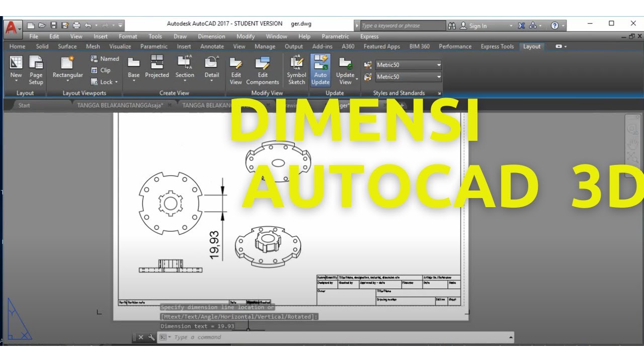Viewport: 644px width, 362px height.
Task: Open the Modify menu
Action: (246, 36)
